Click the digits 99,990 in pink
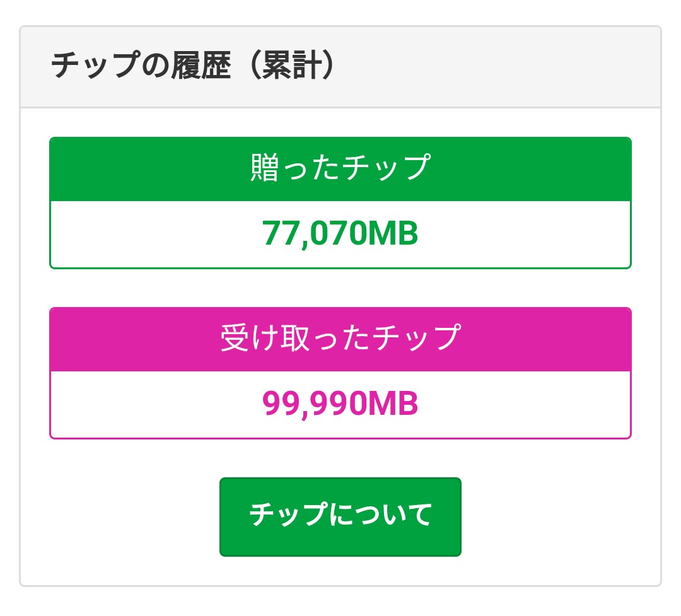Image resolution: width=681 pixels, height=616 pixels. (314, 404)
